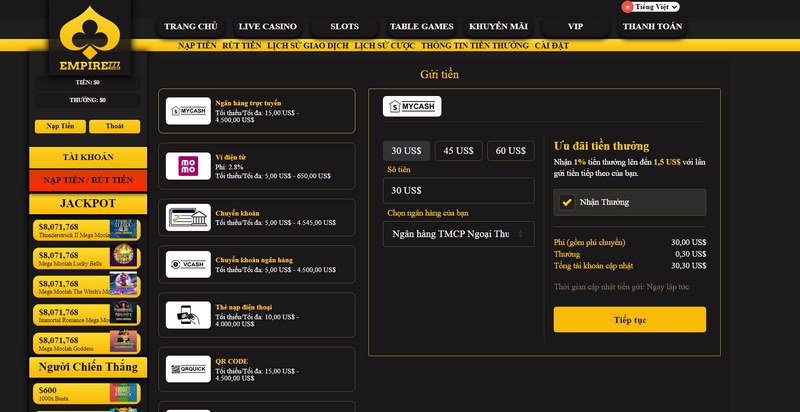Expand the bank selection dropdown

tap(458, 234)
